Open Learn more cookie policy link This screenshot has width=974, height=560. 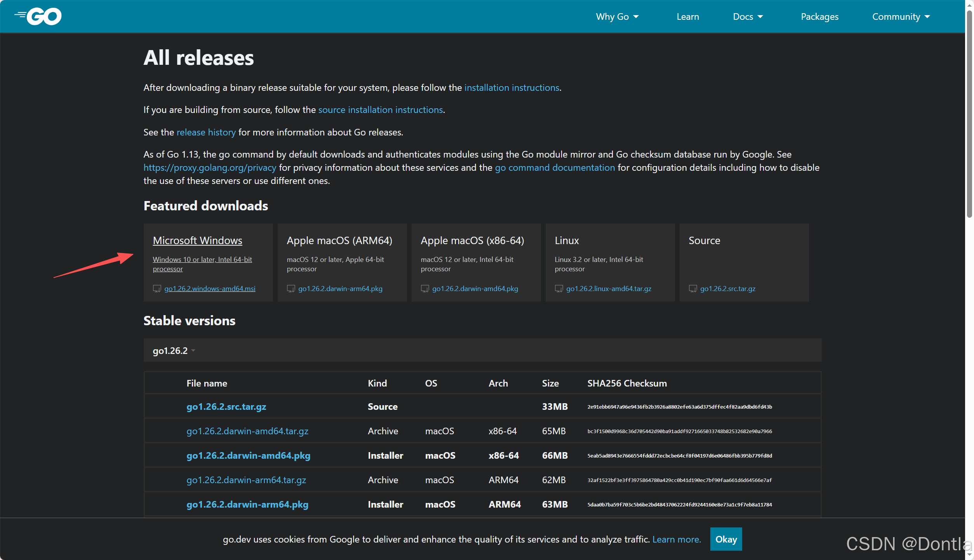pyautogui.click(x=676, y=539)
